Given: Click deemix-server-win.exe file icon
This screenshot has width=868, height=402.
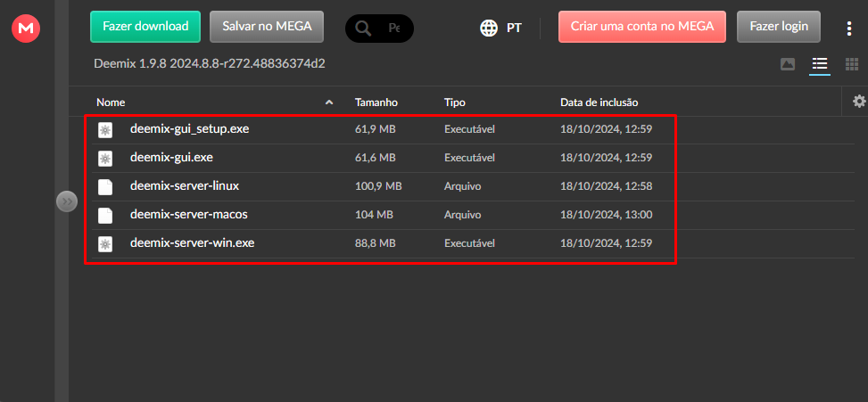Looking at the screenshot, I should point(105,244).
